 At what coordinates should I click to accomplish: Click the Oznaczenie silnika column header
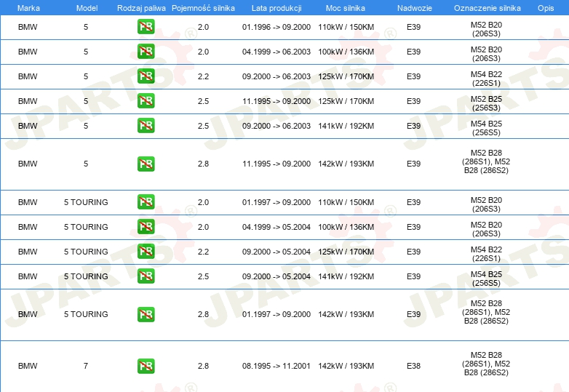(487, 8)
